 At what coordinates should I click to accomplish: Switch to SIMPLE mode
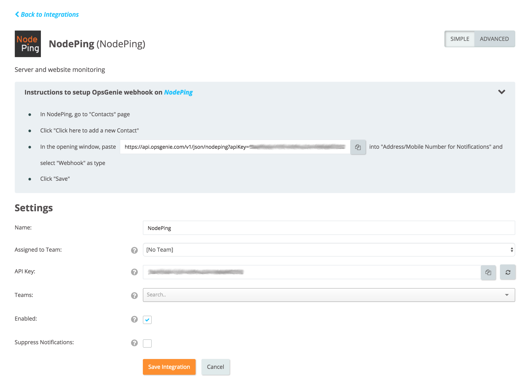460,39
